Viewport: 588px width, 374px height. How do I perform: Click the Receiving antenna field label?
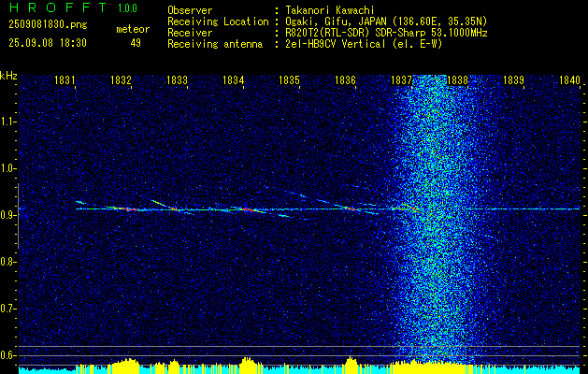pyautogui.click(x=215, y=44)
